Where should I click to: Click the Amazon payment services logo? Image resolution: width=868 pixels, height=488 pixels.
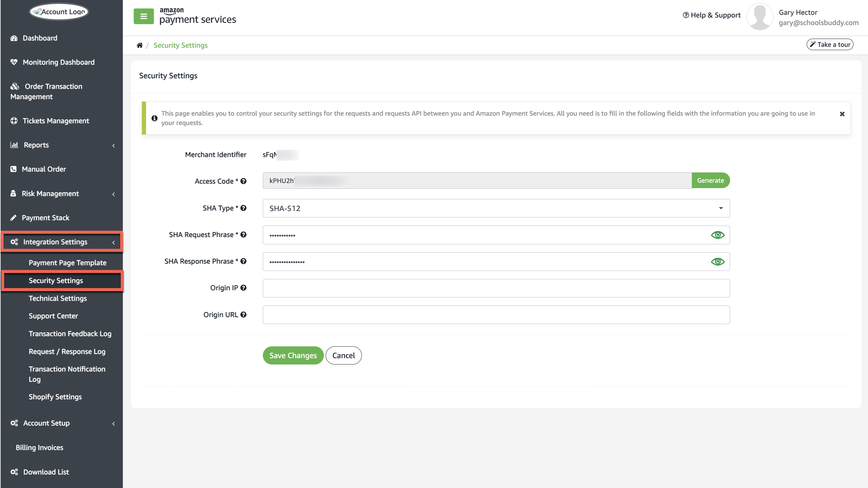[197, 16]
